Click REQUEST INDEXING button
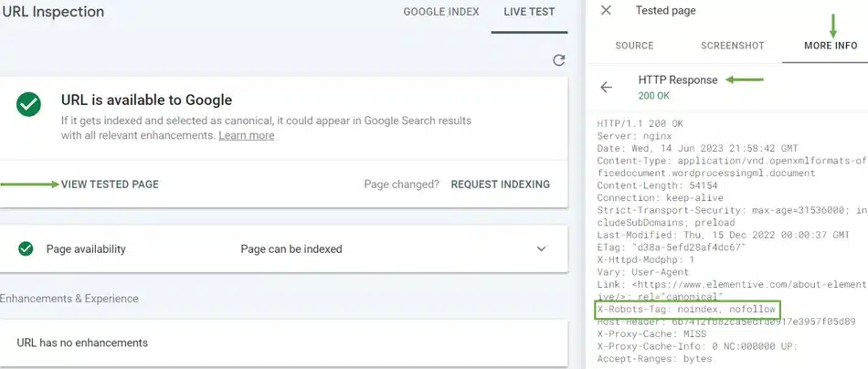868x369 pixels. point(501,184)
